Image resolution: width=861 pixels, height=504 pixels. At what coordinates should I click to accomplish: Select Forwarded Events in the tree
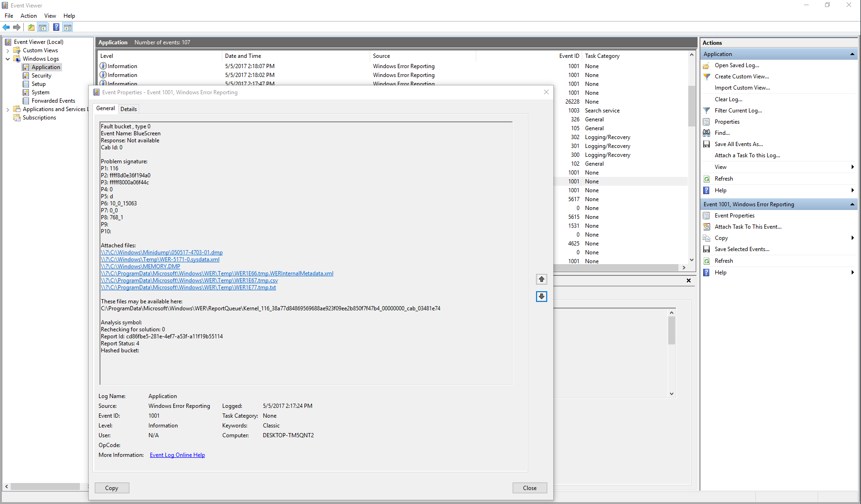(x=53, y=101)
